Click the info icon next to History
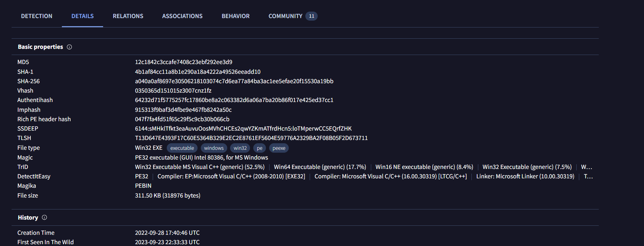The image size is (644, 246). click(45, 217)
